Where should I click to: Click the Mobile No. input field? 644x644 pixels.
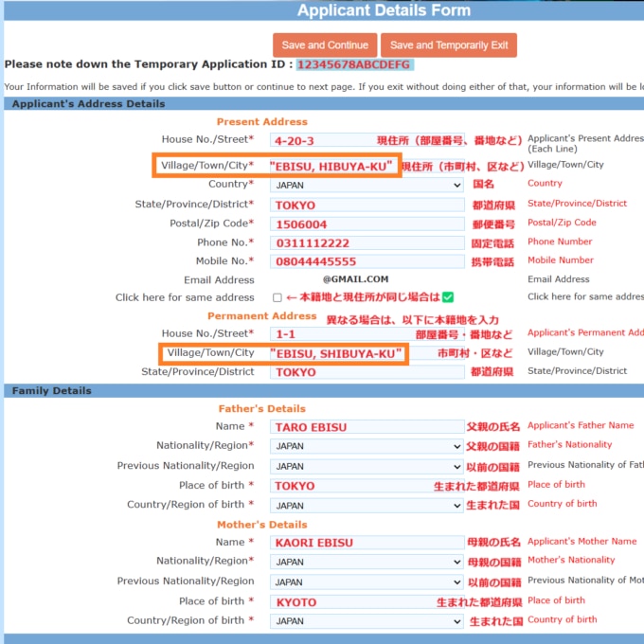coord(367,261)
